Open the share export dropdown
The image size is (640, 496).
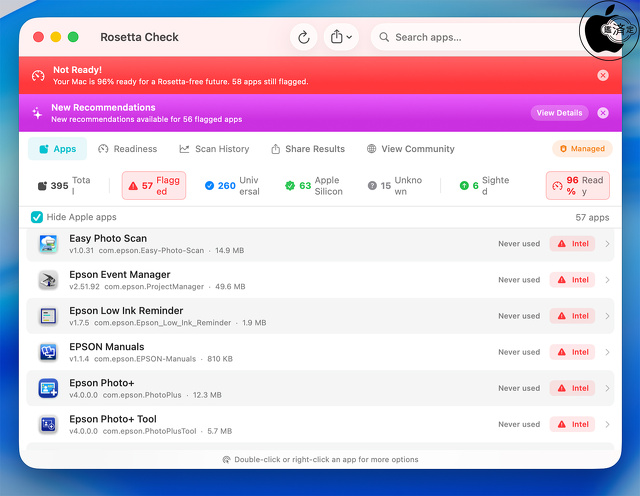tap(341, 37)
